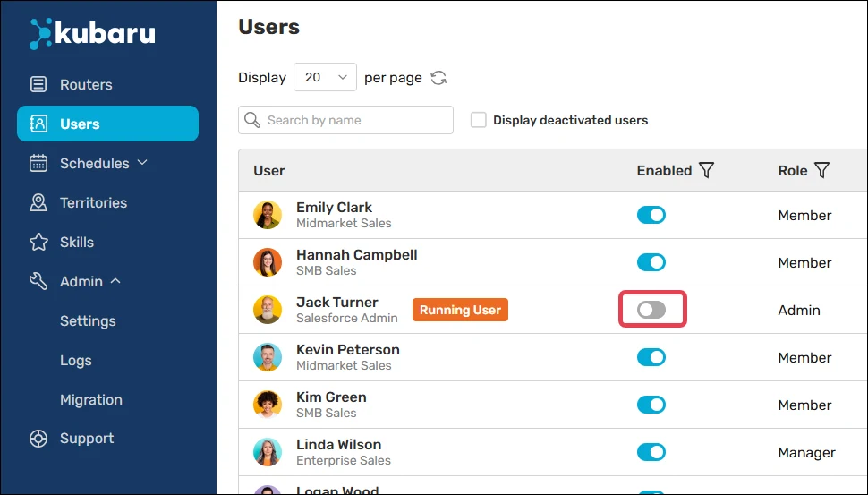Disable Linda Wilson's enabled toggle
Viewport: 868px width, 495px height.
click(x=651, y=452)
